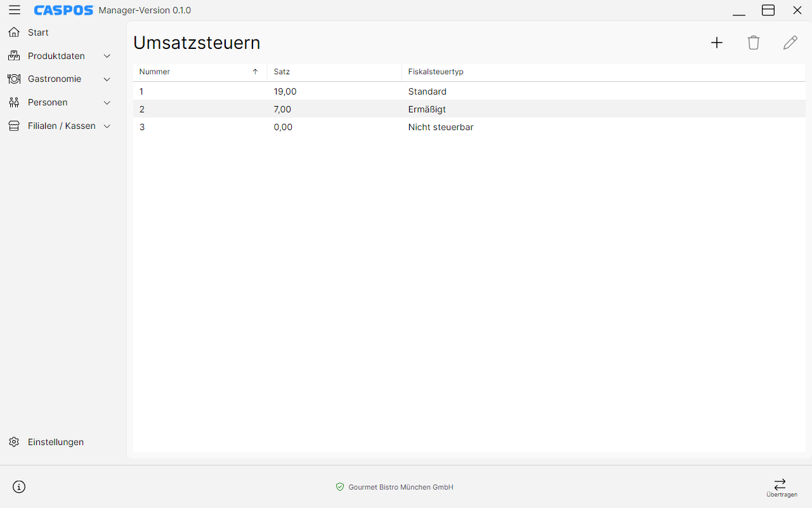Select the row with rate 19,00
Viewport: 812px width, 508px height.
click(x=469, y=91)
